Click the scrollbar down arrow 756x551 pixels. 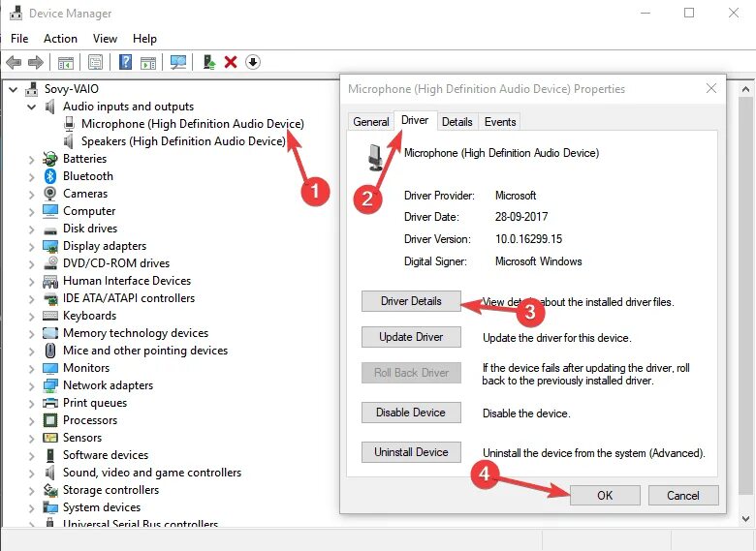pyautogui.click(x=746, y=519)
